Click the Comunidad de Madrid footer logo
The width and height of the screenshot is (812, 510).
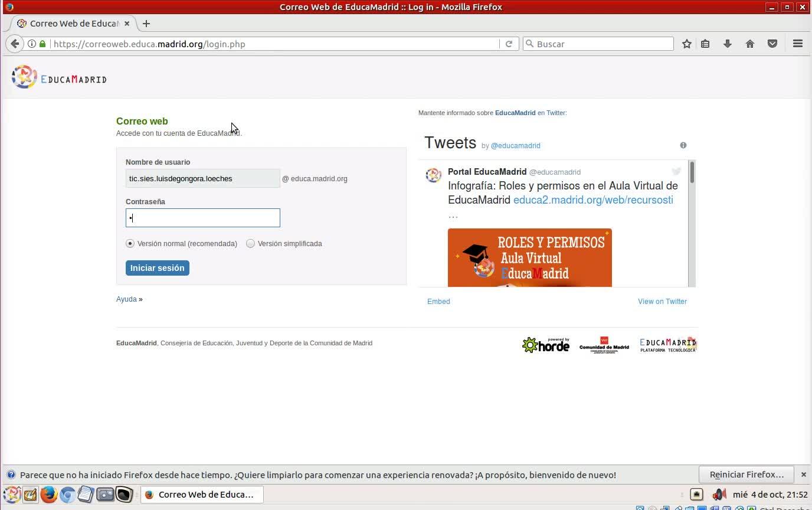pos(604,345)
